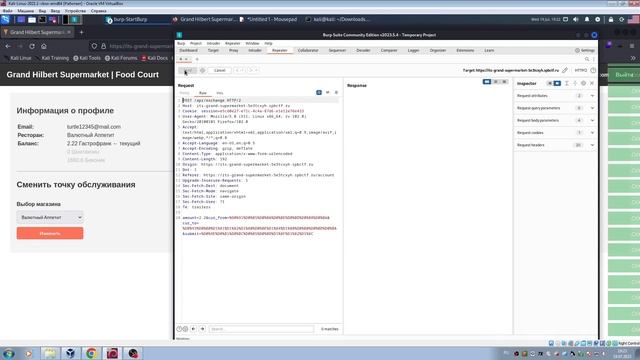This screenshot has width=640, height=360.
Task: Open the Sequencer tab
Action: tap(337, 50)
